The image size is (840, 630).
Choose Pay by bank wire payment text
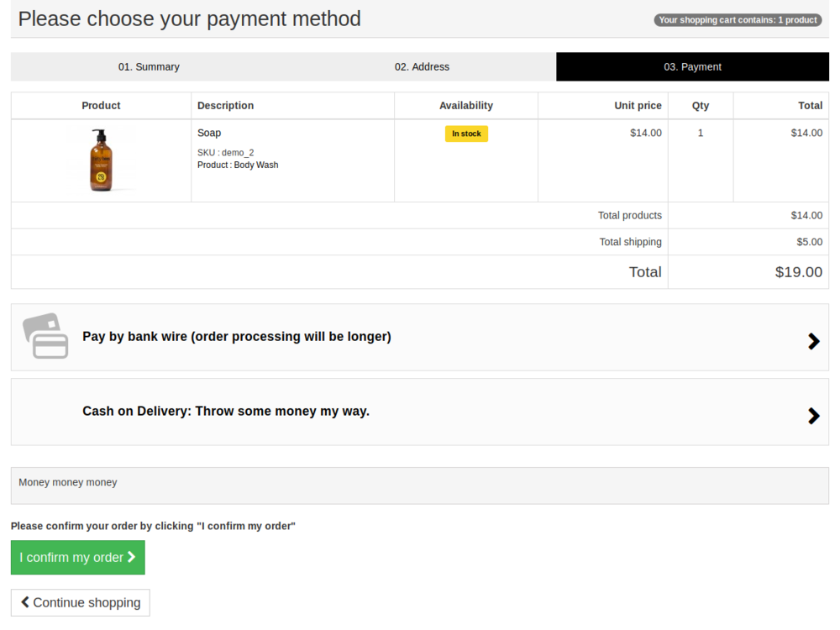[236, 337]
